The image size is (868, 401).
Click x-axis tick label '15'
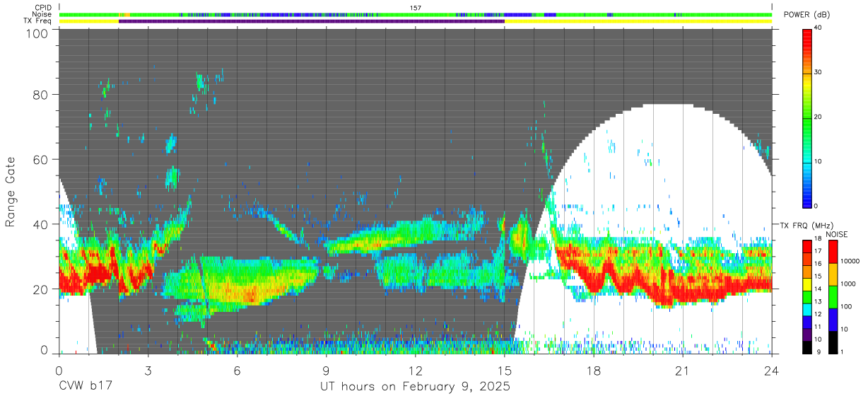[505, 371]
